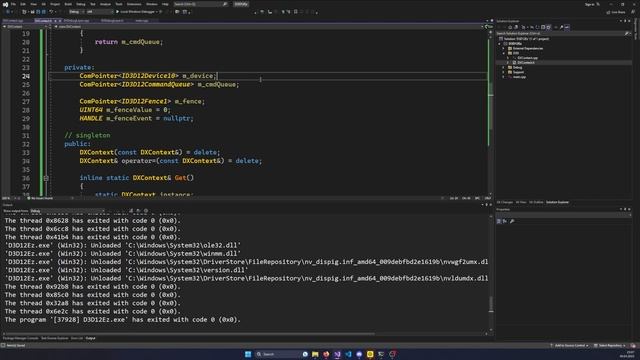Open the Debug menu
The height and width of the screenshot is (360, 640).
pyautogui.click(x=81, y=4)
